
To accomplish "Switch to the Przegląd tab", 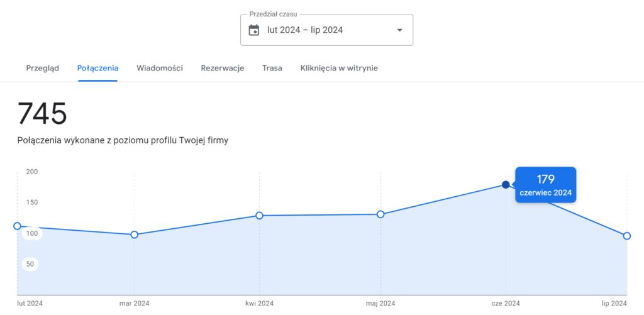I will (x=43, y=68).
